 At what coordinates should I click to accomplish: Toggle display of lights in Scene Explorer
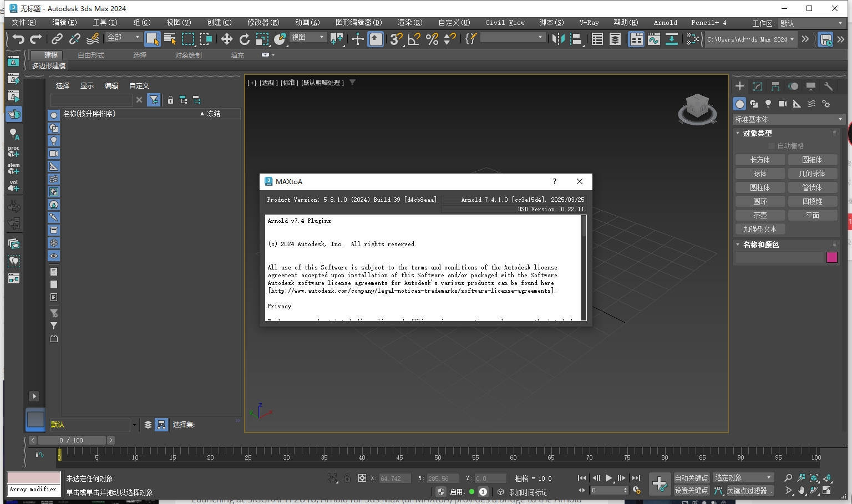(x=54, y=141)
